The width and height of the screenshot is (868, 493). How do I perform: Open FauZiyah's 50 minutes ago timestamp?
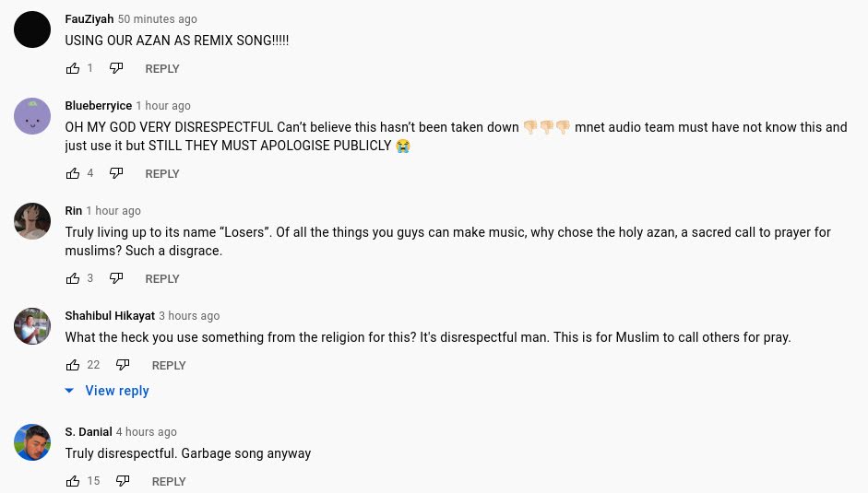(x=157, y=18)
